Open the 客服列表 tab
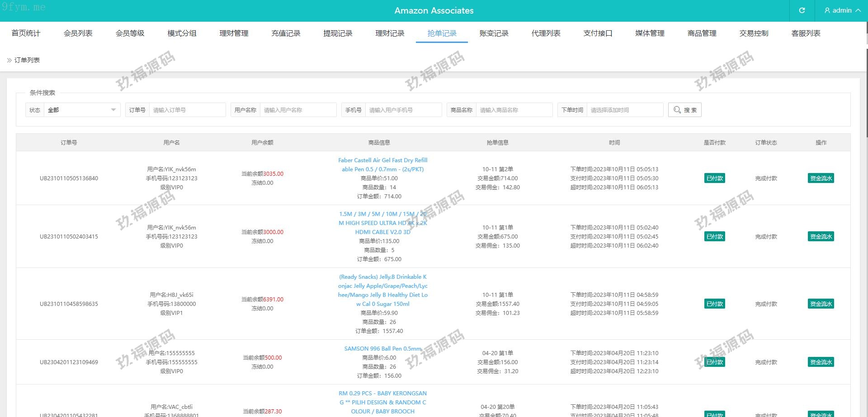Viewport: 868px width, 417px height. coord(806,33)
